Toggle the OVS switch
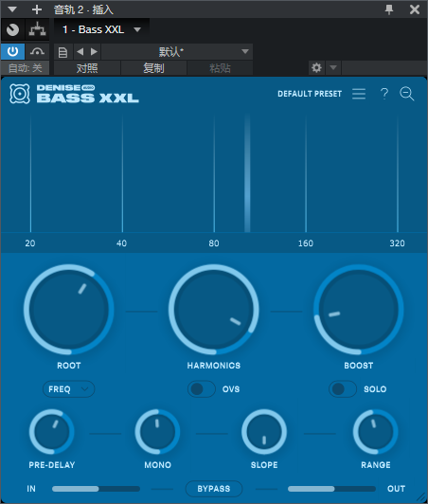 pyautogui.click(x=202, y=389)
